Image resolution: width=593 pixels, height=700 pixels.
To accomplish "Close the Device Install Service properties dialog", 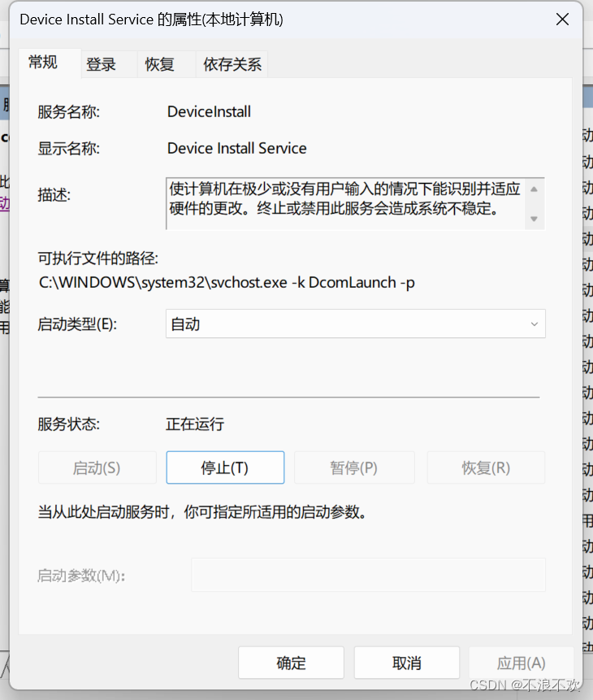I will point(562,20).
